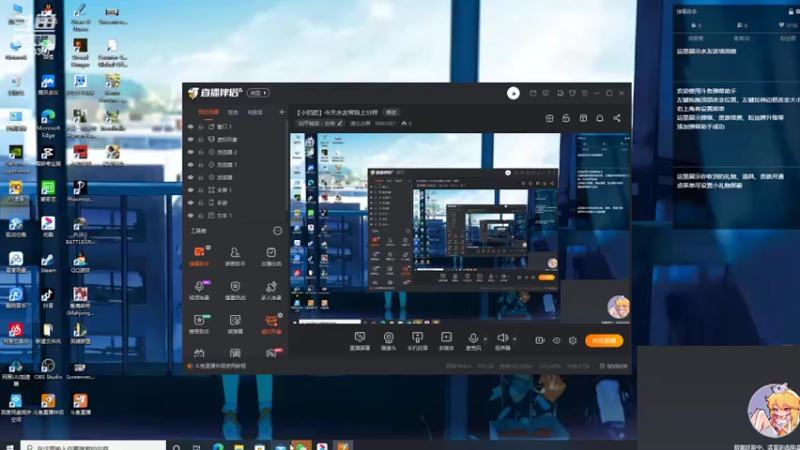
Task: Hide the 全屏 1 source layer
Action: 191,190
